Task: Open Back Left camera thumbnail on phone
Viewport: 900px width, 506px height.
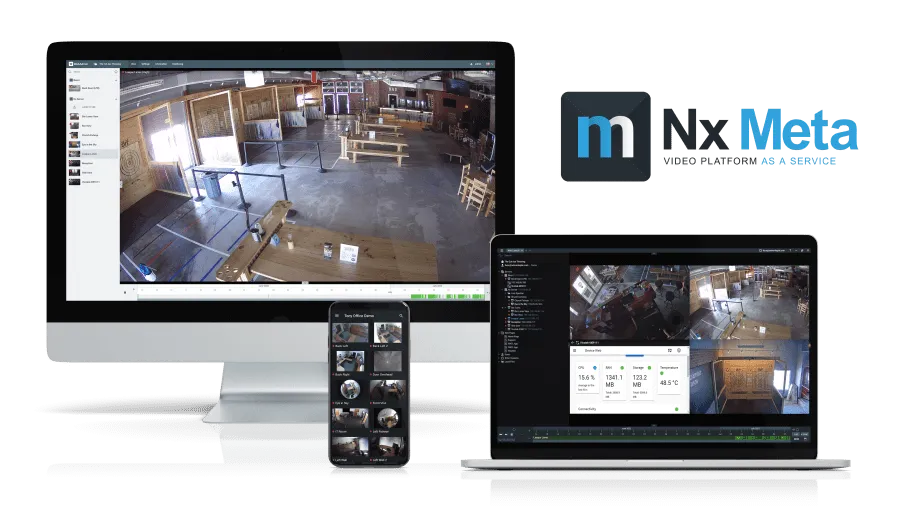Action: 351,333
